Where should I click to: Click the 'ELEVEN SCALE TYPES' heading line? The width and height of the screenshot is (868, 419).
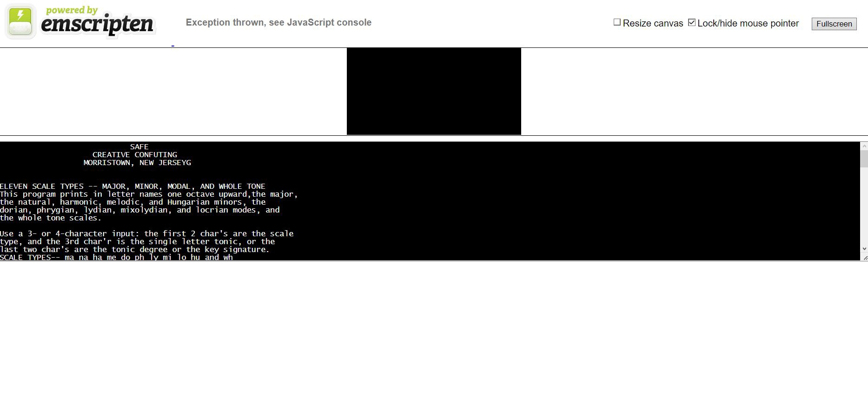click(133, 186)
